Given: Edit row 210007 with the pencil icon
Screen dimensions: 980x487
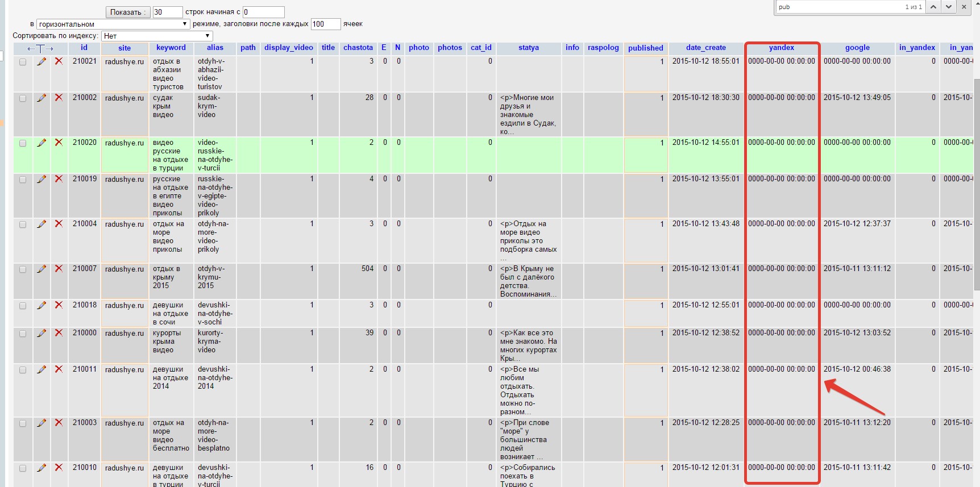Looking at the screenshot, I should pos(41,269).
